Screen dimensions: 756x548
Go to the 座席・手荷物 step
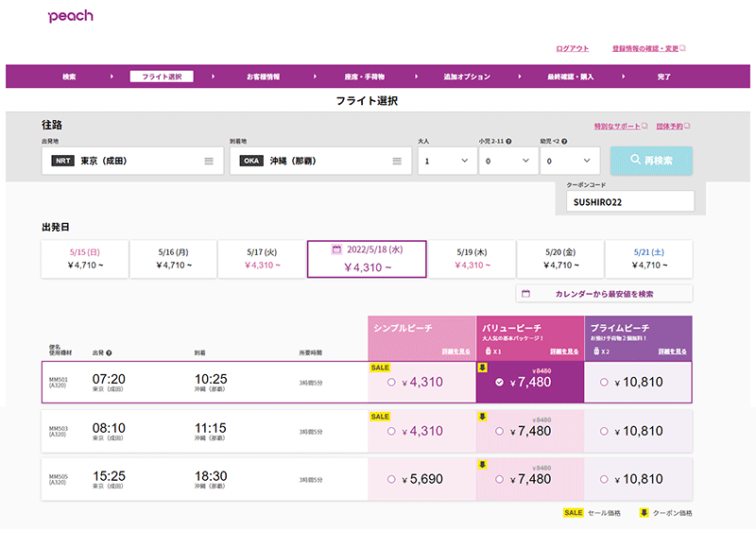[x=365, y=77]
